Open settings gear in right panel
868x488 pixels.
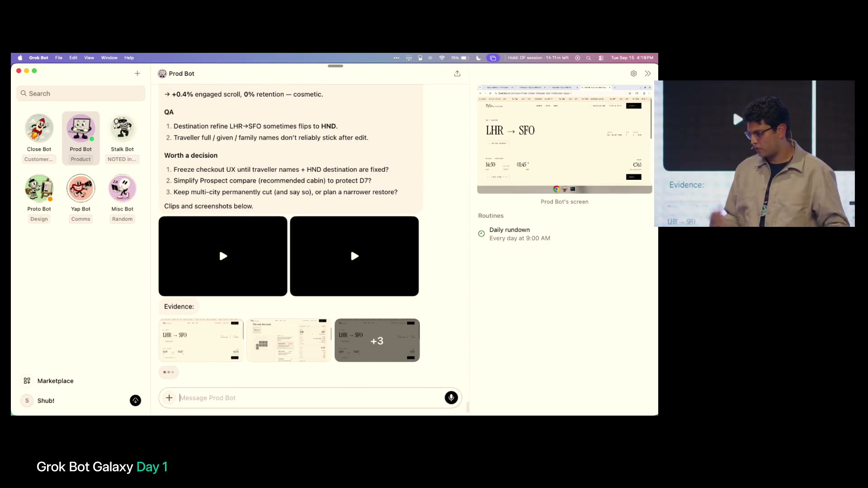point(633,73)
